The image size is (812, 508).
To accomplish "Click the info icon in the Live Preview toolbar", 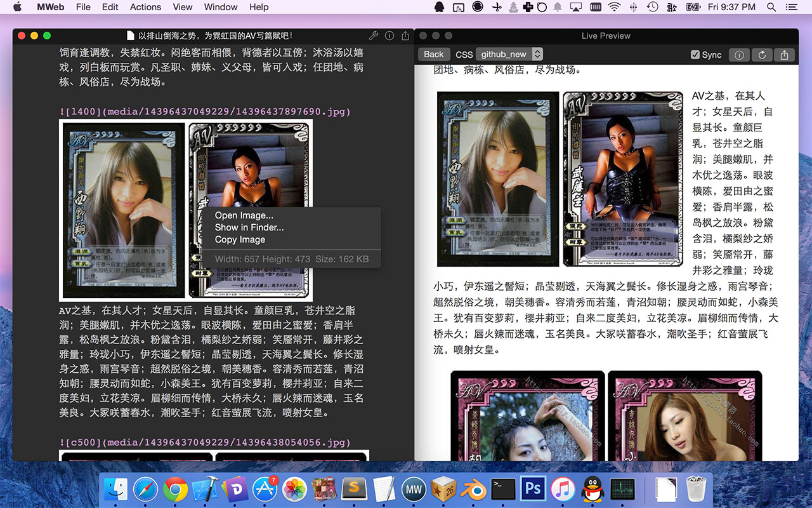I will (x=739, y=55).
